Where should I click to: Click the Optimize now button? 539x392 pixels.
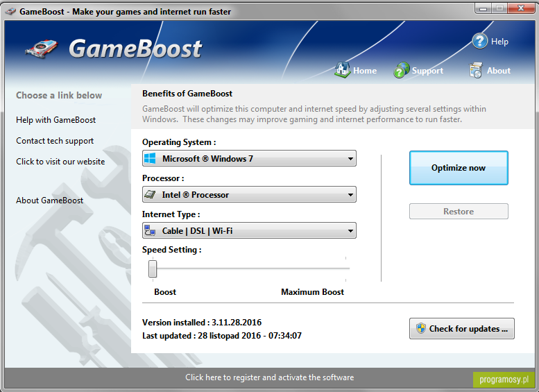pos(459,168)
